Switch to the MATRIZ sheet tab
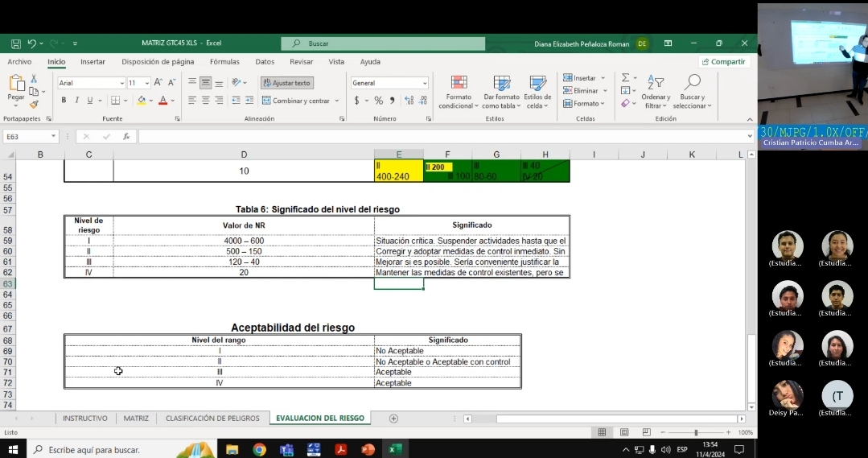 (136, 419)
